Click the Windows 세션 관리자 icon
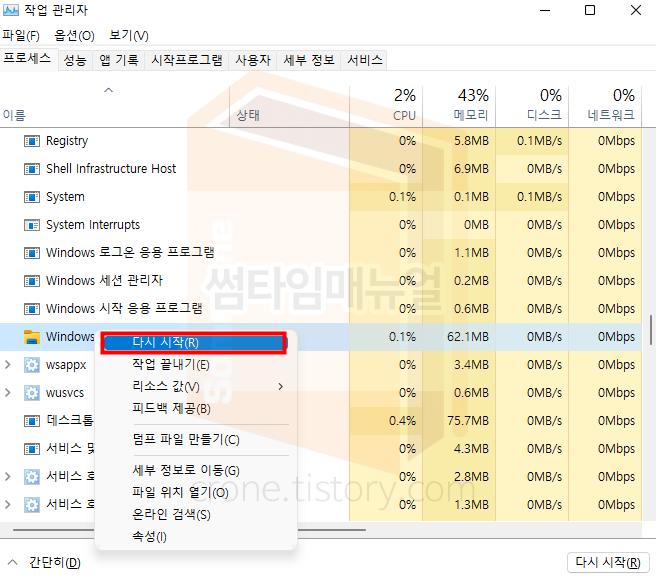The height and width of the screenshot is (581, 656). [x=32, y=281]
